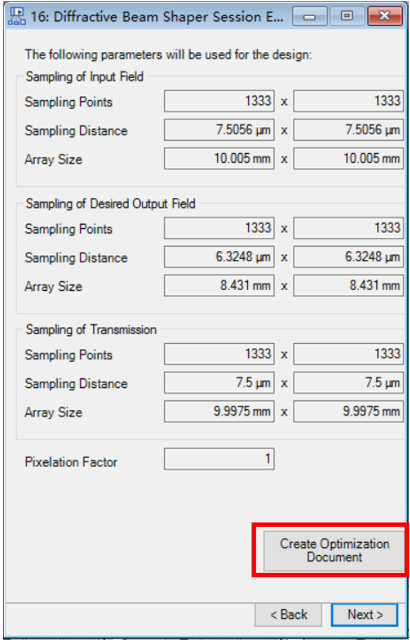Go to the Next wizard page
This screenshot has height=640, width=410.
tap(364, 615)
